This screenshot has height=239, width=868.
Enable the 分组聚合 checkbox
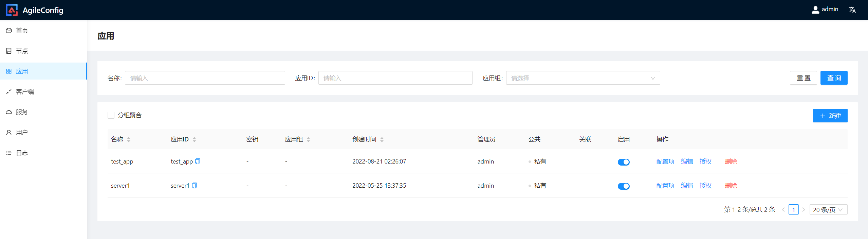click(111, 115)
